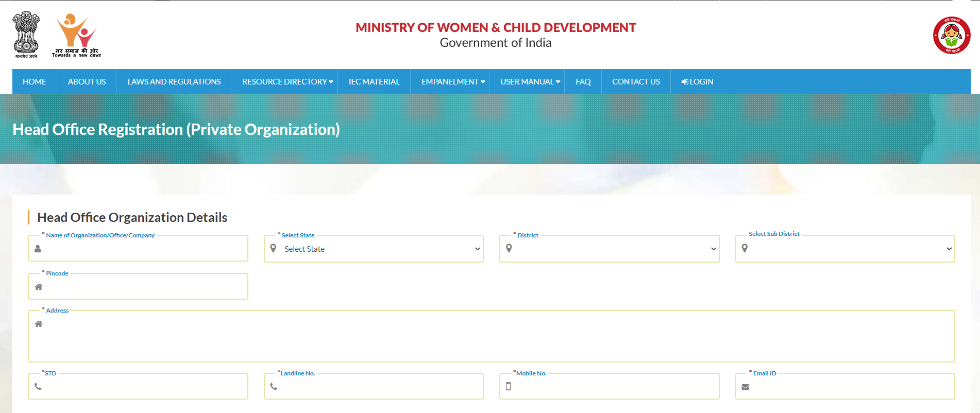Open the FAQ page
The width and height of the screenshot is (980, 413).
coord(583,82)
